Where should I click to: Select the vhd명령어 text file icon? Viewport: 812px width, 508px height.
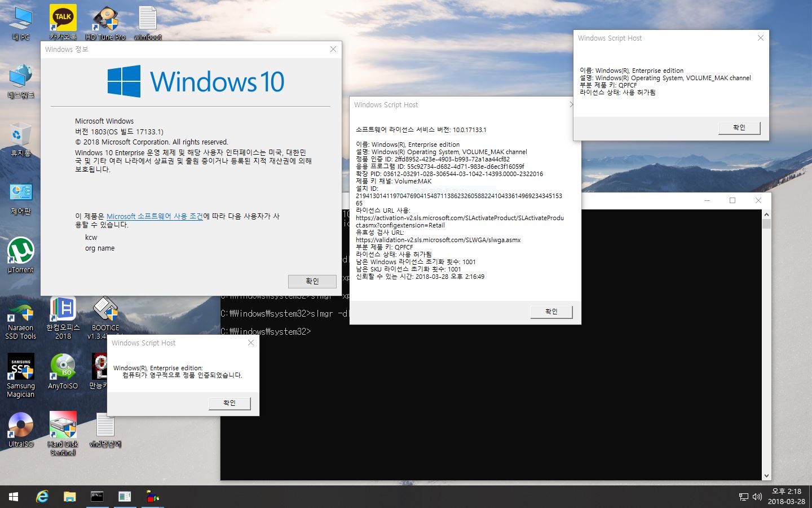tap(105, 430)
